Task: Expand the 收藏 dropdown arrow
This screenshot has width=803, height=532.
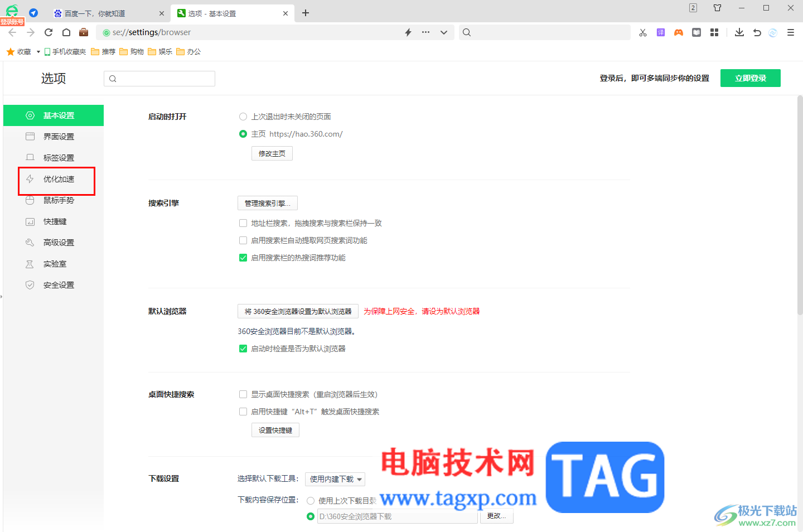Action: [38, 52]
